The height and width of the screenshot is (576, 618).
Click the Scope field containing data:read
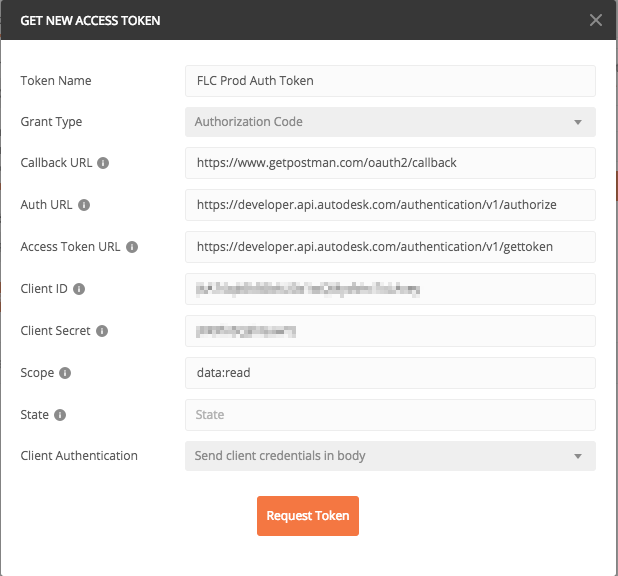(390, 373)
